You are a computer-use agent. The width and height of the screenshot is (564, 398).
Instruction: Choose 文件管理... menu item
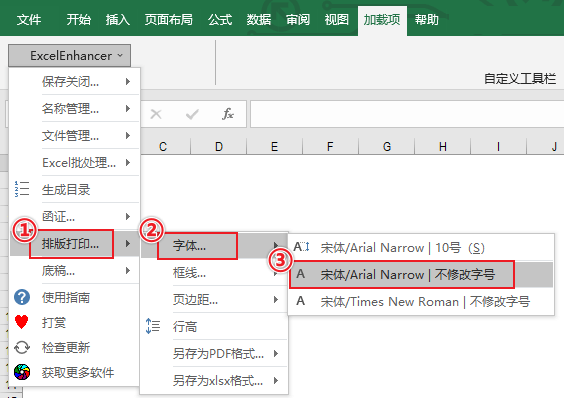tap(74, 135)
